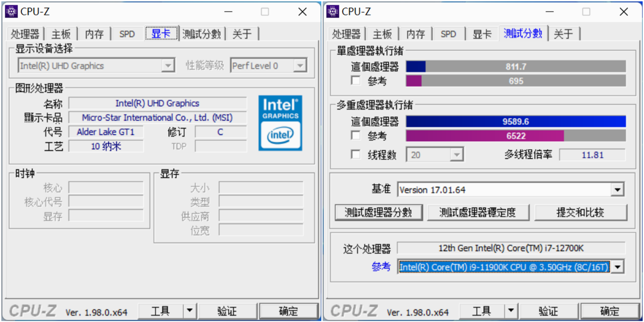Open 处理器 tab in right window

tap(346, 34)
